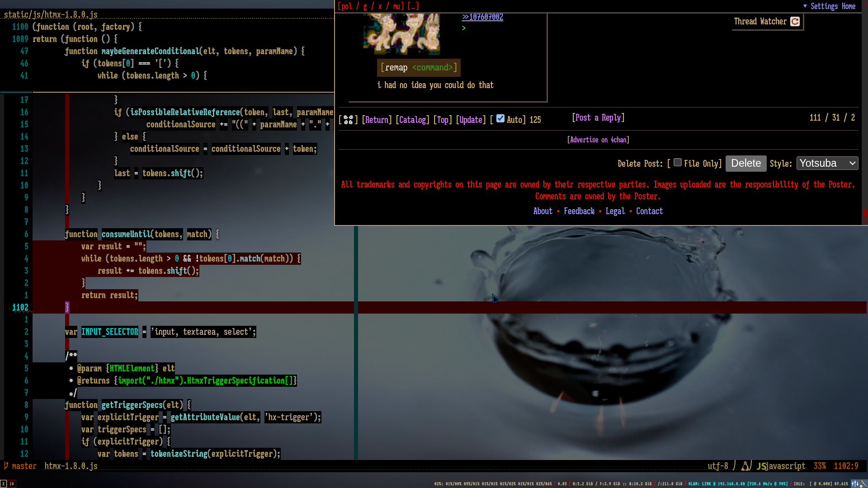Click Post a Reply link

pyautogui.click(x=598, y=117)
